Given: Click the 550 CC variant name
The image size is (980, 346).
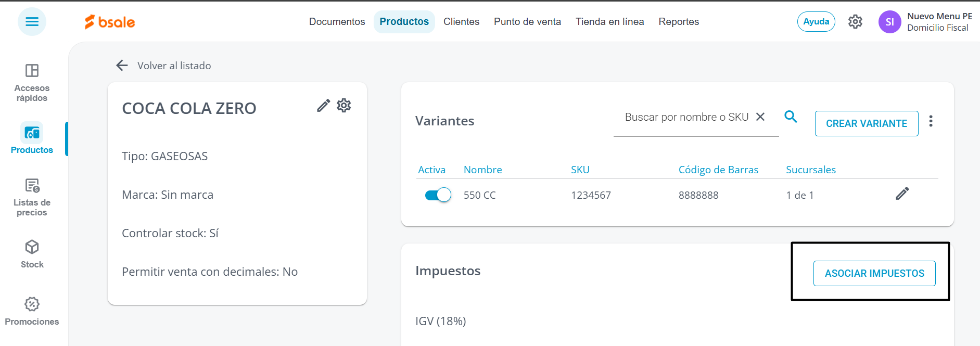Looking at the screenshot, I should pyautogui.click(x=480, y=196).
